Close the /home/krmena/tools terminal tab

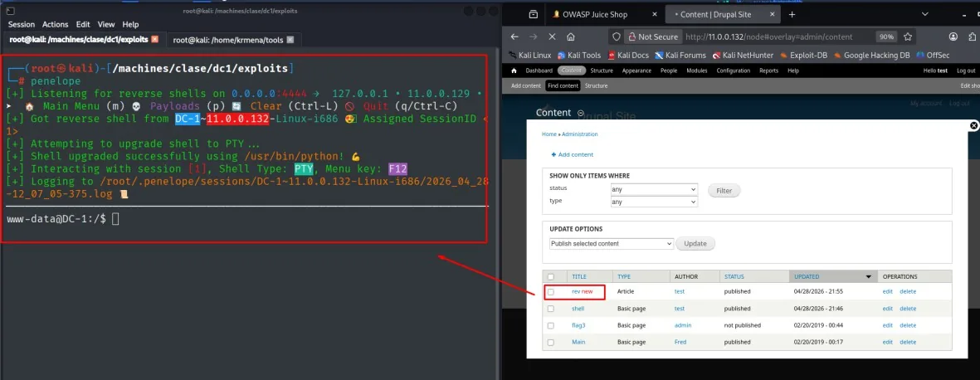pos(290,40)
